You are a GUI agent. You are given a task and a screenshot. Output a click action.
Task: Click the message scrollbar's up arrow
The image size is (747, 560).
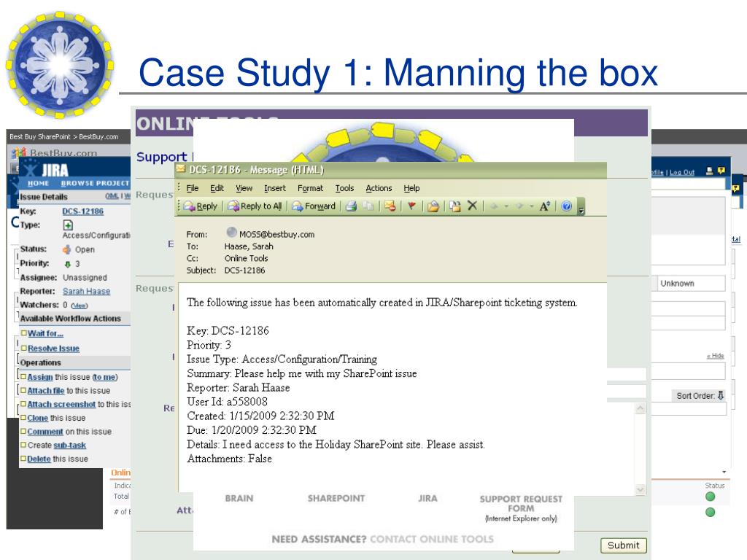pos(640,408)
